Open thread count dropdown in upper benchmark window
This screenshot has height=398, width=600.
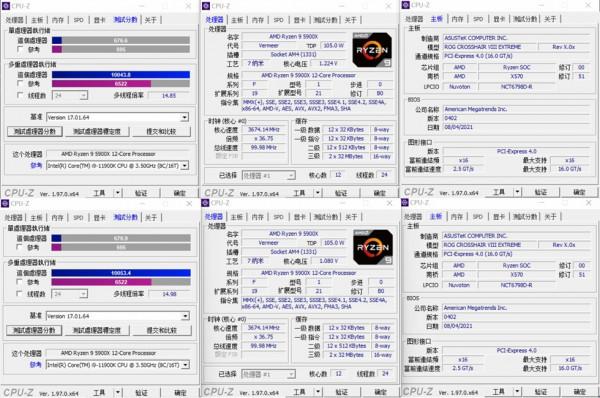point(83,95)
